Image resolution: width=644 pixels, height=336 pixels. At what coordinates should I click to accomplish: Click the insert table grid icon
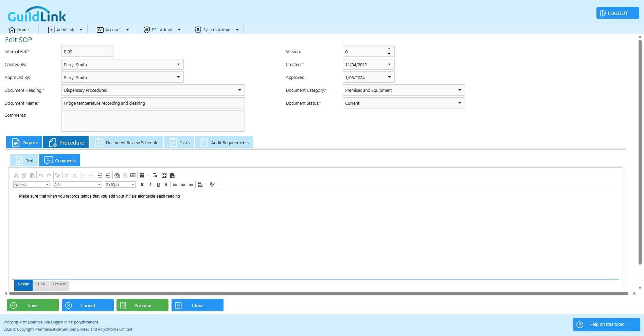coord(142,175)
